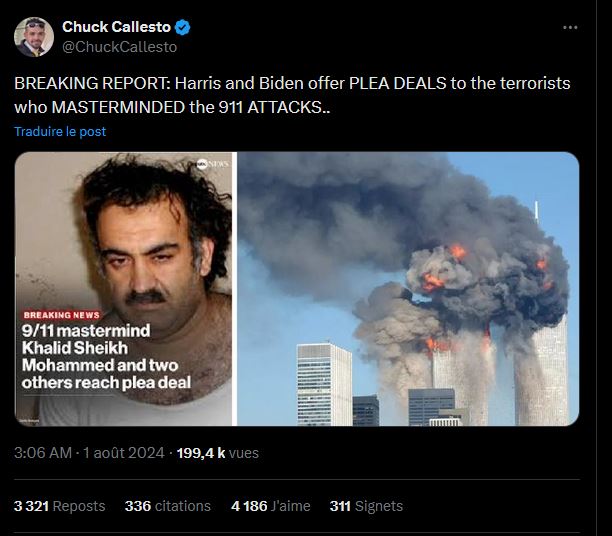Screen dimensions: 612x536
Task: Click the '1 août 2024' date
Action: pos(123,453)
